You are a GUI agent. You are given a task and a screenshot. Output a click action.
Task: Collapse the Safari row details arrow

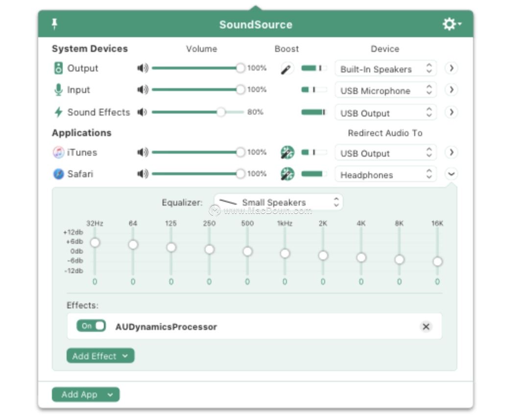(x=451, y=174)
